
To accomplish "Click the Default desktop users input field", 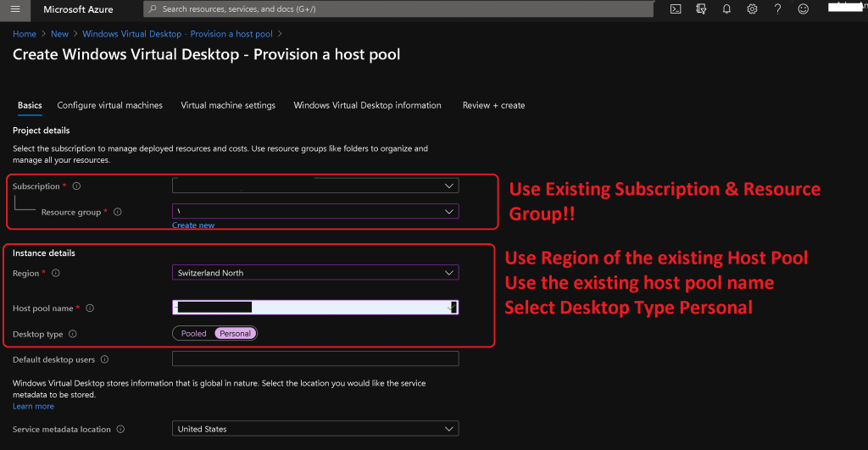I will click(315, 358).
